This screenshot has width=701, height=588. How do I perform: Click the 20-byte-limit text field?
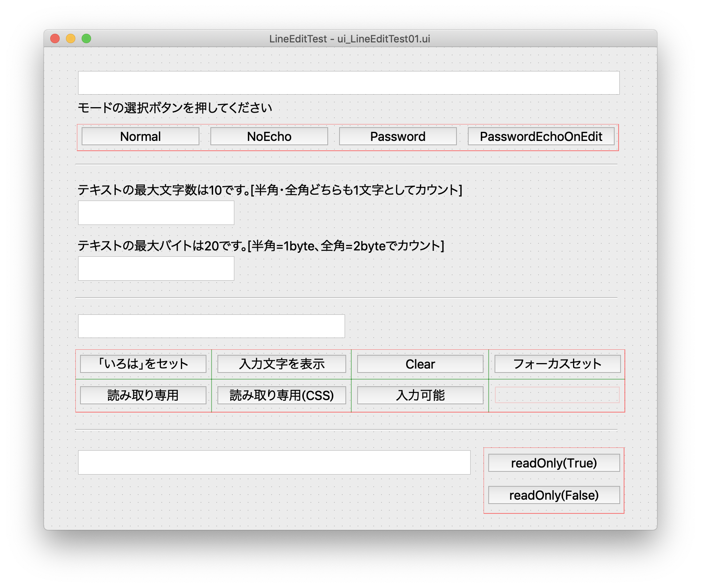click(x=156, y=268)
